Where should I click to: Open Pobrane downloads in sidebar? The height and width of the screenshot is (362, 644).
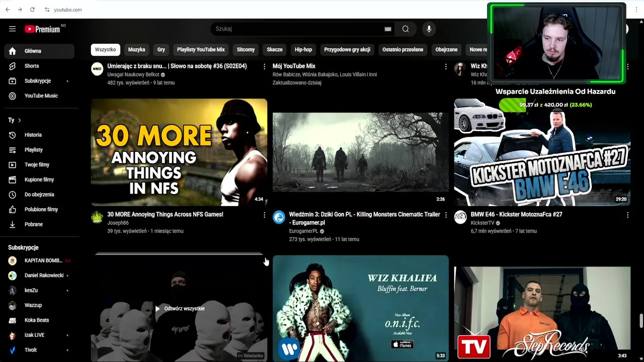[39, 224]
